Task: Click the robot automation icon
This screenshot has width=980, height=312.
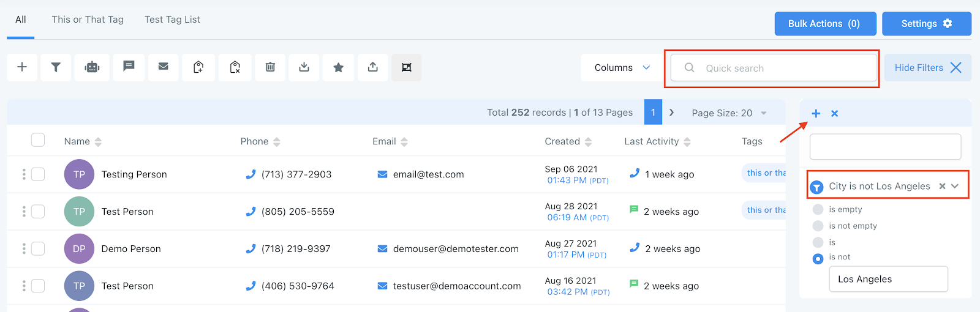Action: 92,67
